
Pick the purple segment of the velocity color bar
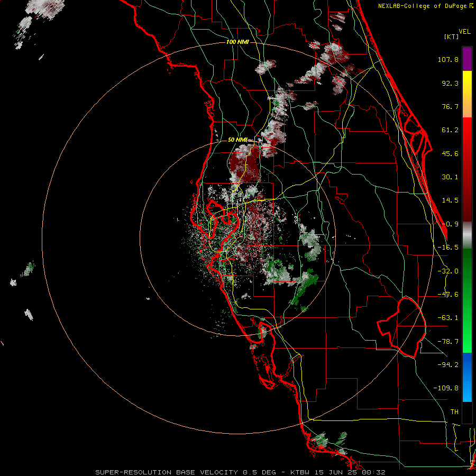click(467, 59)
